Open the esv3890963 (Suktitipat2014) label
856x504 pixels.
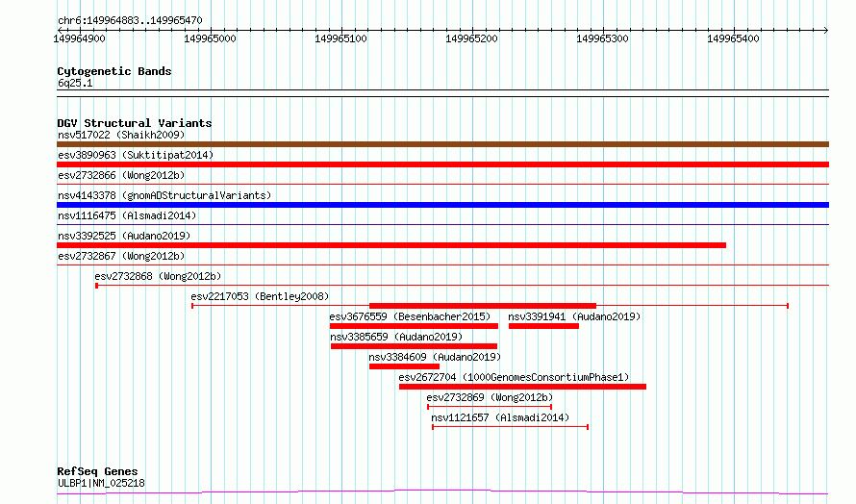(136, 155)
